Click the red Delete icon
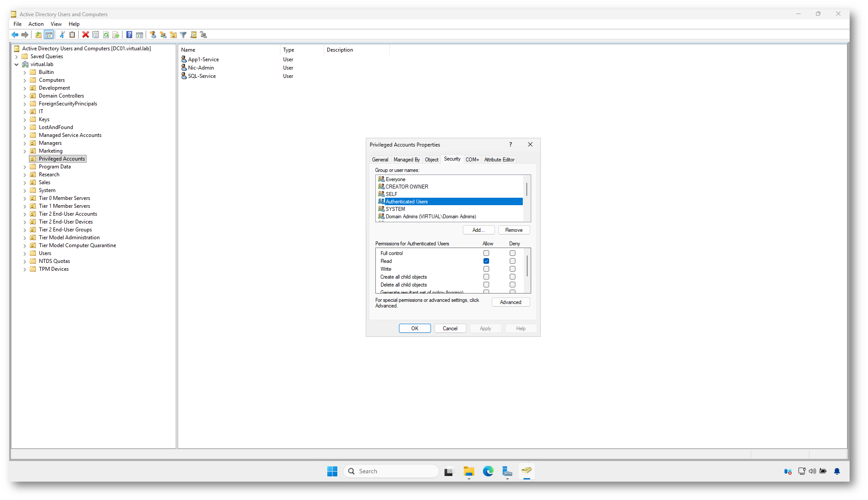 (86, 35)
